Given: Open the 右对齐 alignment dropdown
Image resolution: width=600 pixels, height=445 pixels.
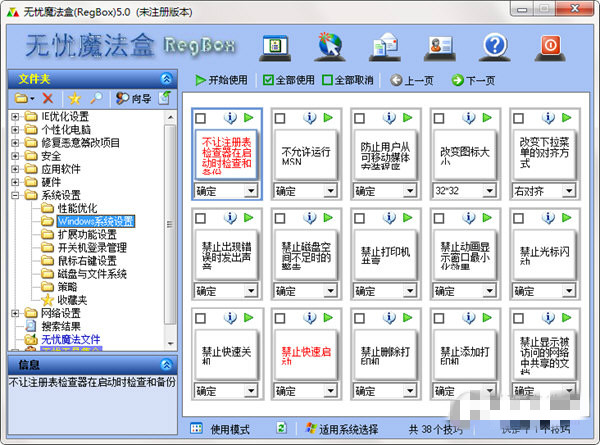Looking at the screenshot, I should [x=569, y=191].
